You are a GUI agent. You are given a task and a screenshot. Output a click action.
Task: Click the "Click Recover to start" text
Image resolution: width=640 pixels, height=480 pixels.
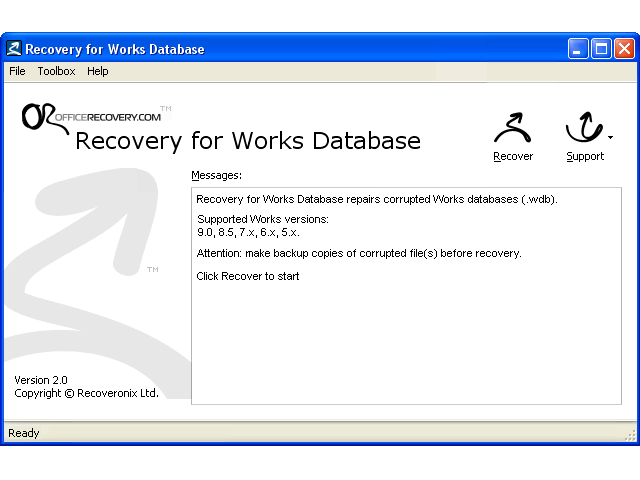248,276
